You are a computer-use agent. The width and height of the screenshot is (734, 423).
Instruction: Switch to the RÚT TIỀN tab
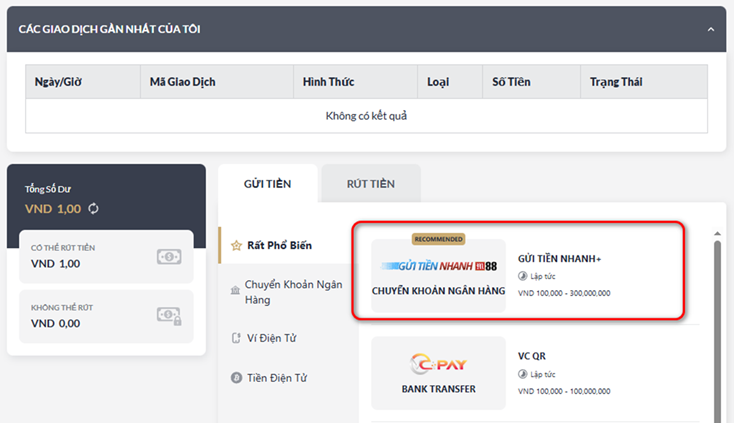(371, 184)
